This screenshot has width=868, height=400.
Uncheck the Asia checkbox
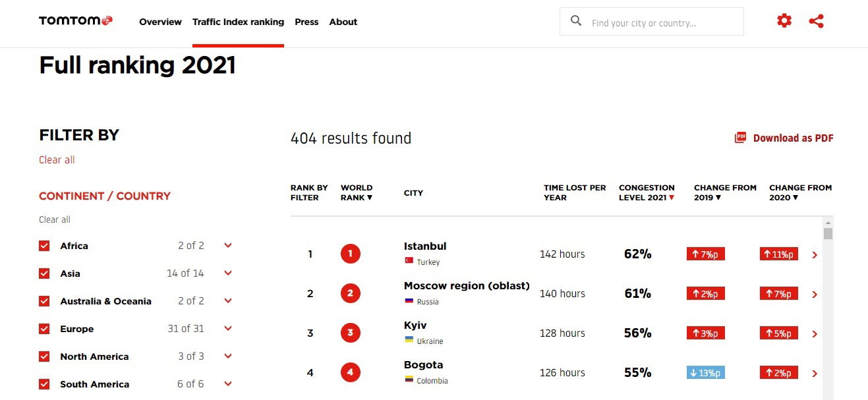pyautogui.click(x=44, y=273)
